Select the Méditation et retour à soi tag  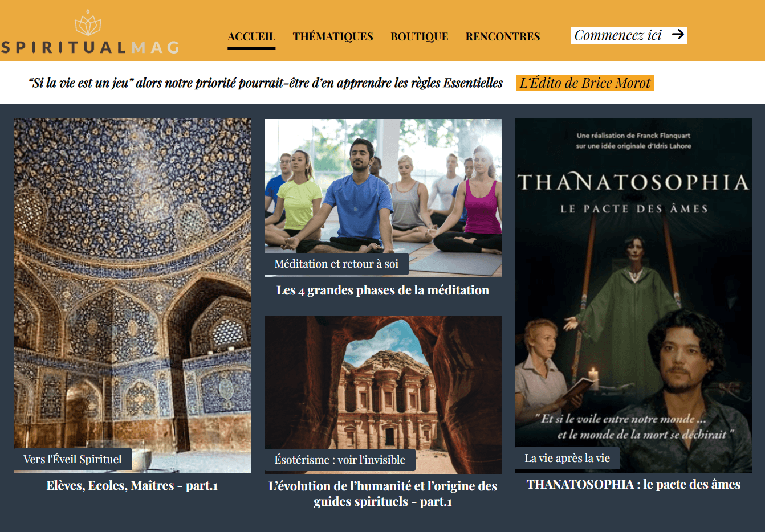click(x=336, y=264)
